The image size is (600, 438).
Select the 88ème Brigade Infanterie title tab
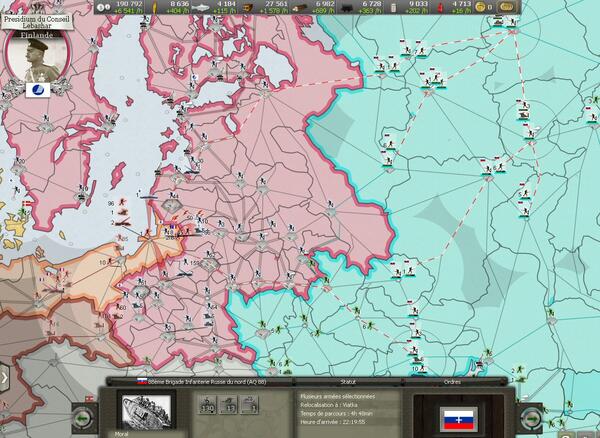point(201,382)
